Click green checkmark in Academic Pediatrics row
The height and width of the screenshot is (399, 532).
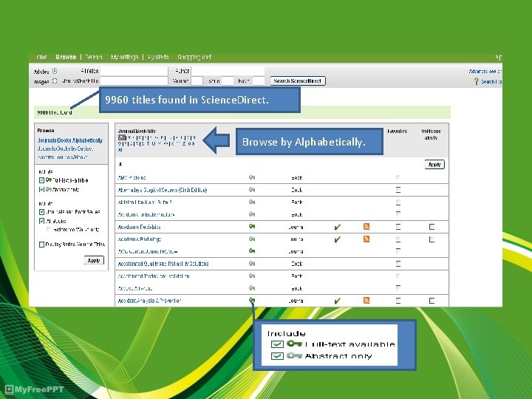(x=337, y=227)
